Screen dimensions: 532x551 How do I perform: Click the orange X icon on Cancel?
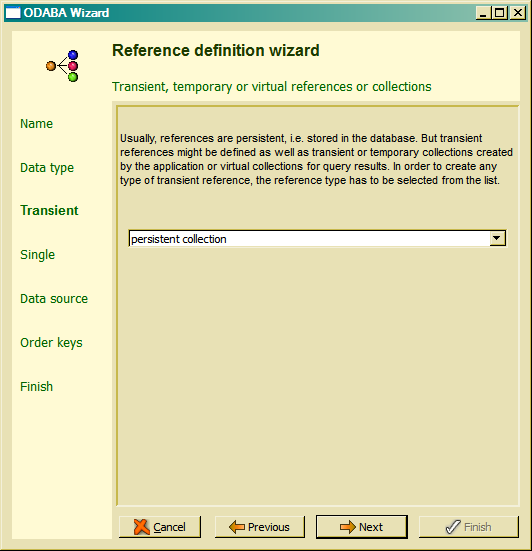point(142,527)
